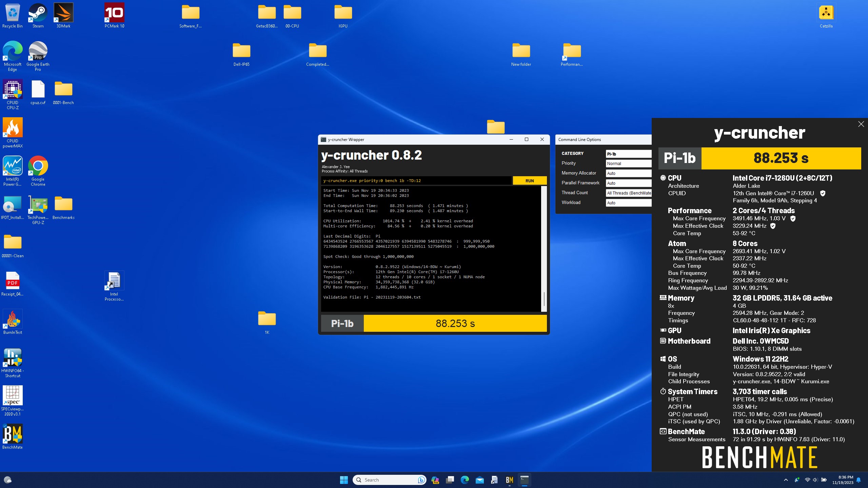Open the Memory Allocator Auto dropdown

629,174
